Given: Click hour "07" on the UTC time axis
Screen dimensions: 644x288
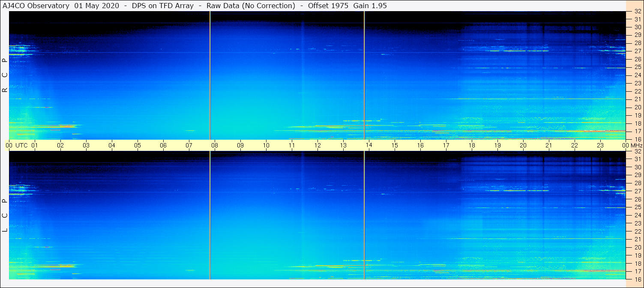Looking at the screenshot, I should [x=189, y=145].
